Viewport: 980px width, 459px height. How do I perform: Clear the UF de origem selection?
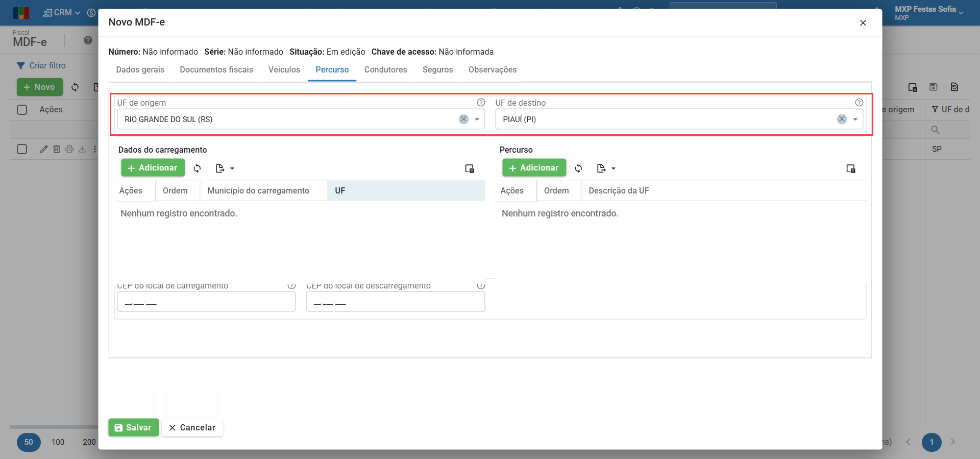click(463, 119)
